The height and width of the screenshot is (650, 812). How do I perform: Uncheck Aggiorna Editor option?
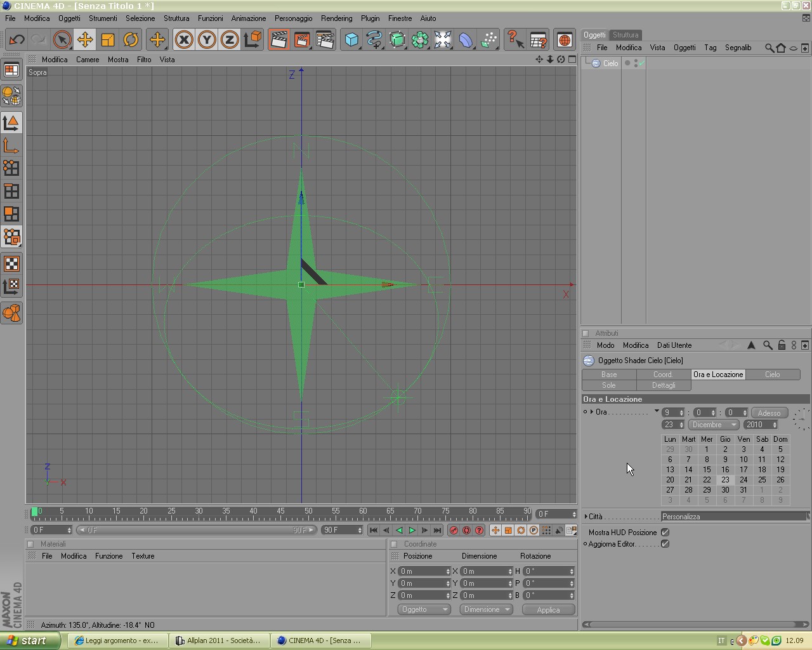tap(665, 544)
